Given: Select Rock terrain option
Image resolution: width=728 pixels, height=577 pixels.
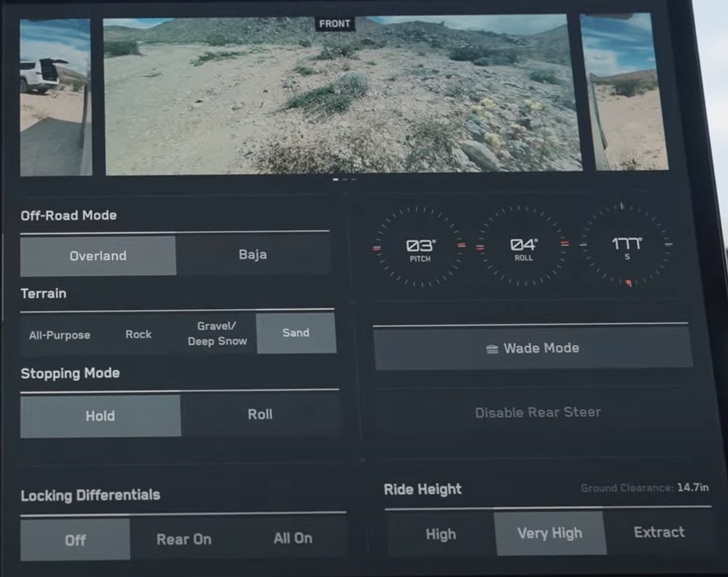Looking at the screenshot, I should tap(138, 334).
